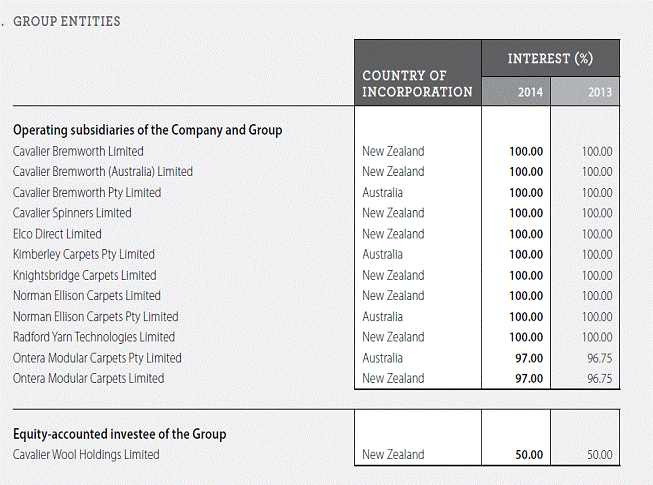
Task: Select Cavalier Bremworth Pty Limited's Australia cell
Action: pos(383,192)
